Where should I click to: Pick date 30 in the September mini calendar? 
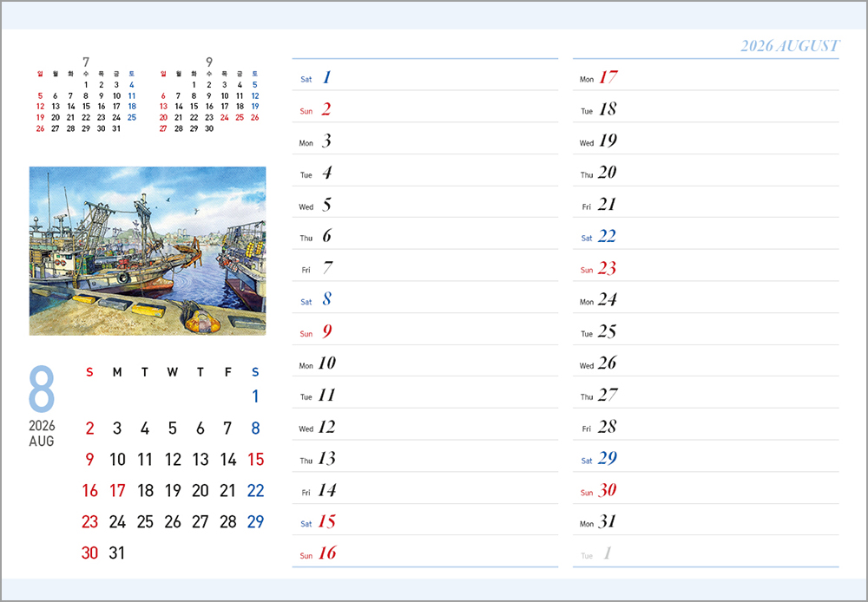click(x=209, y=128)
